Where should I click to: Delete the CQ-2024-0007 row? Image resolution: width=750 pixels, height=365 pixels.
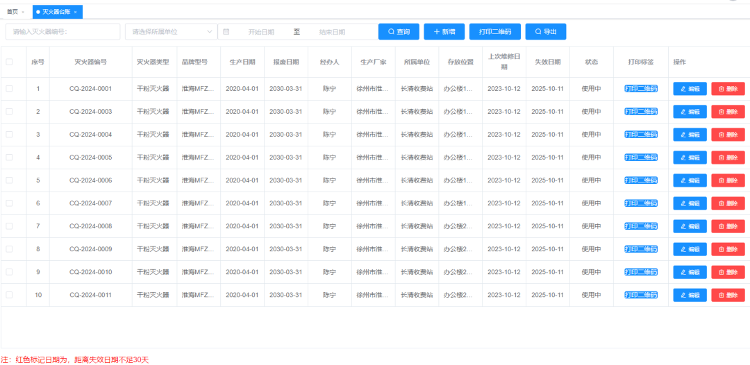pos(728,204)
